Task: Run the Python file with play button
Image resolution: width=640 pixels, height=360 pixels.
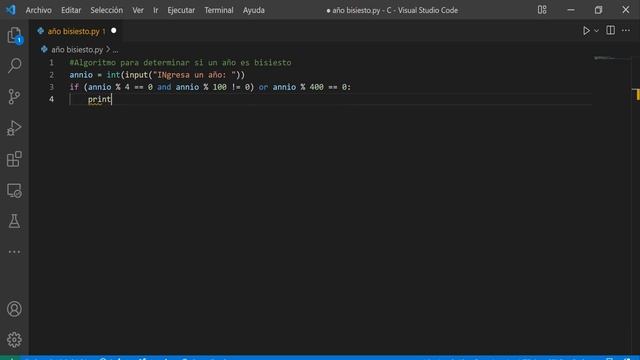Action: point(586,31)
